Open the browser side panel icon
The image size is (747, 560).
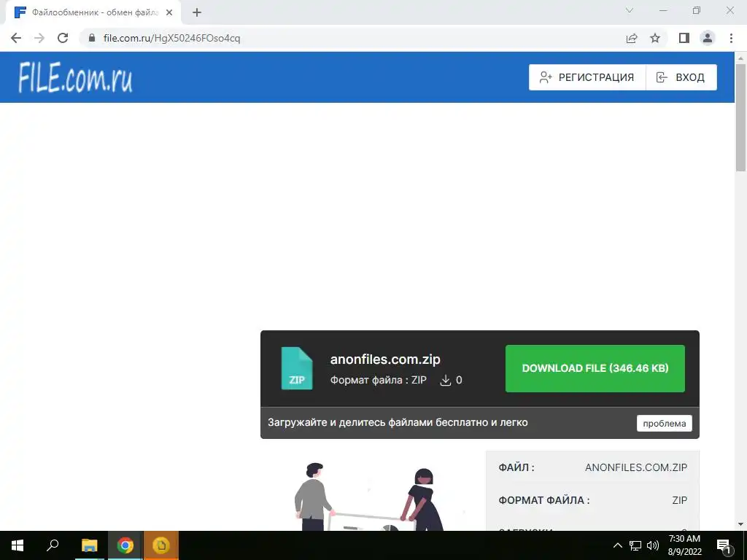pyautogui.click(x=684, y=38)
